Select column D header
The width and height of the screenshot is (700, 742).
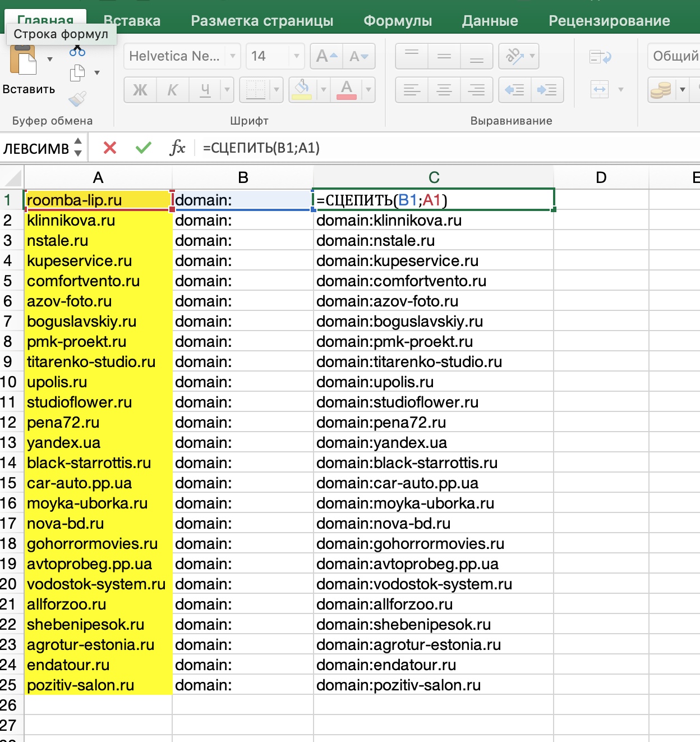click(x=601, y=177)
